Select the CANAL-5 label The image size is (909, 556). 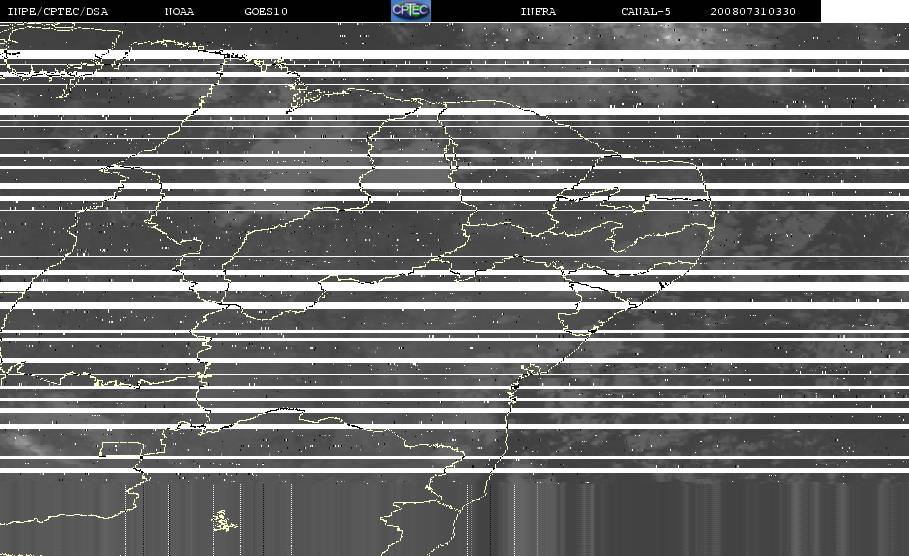[x=646, y=12]
